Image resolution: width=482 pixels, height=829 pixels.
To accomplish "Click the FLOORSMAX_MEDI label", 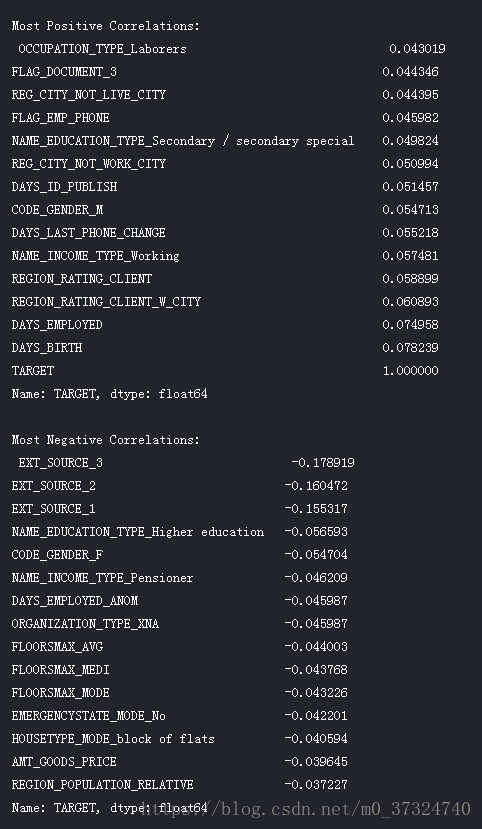I will pos(61,670).
